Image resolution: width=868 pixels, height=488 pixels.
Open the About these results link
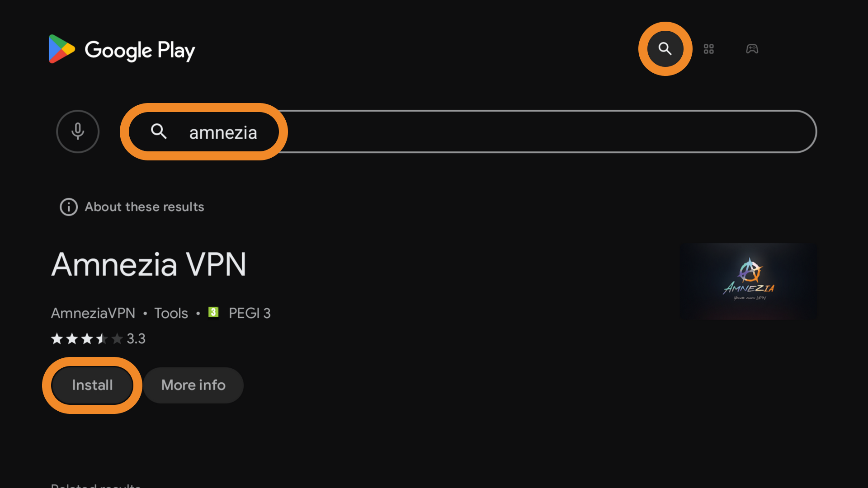pyautogui.click(x=144, y=207)
